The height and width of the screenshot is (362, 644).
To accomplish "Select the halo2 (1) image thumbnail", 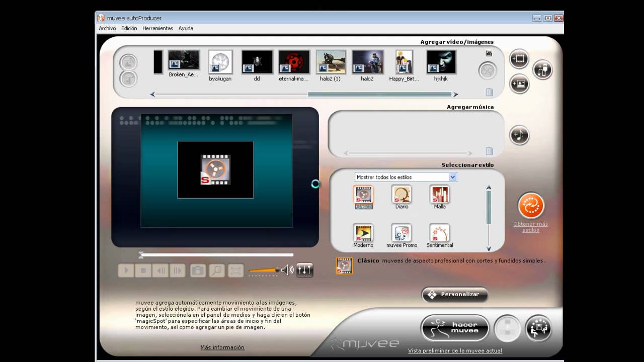I will (331, 62).
